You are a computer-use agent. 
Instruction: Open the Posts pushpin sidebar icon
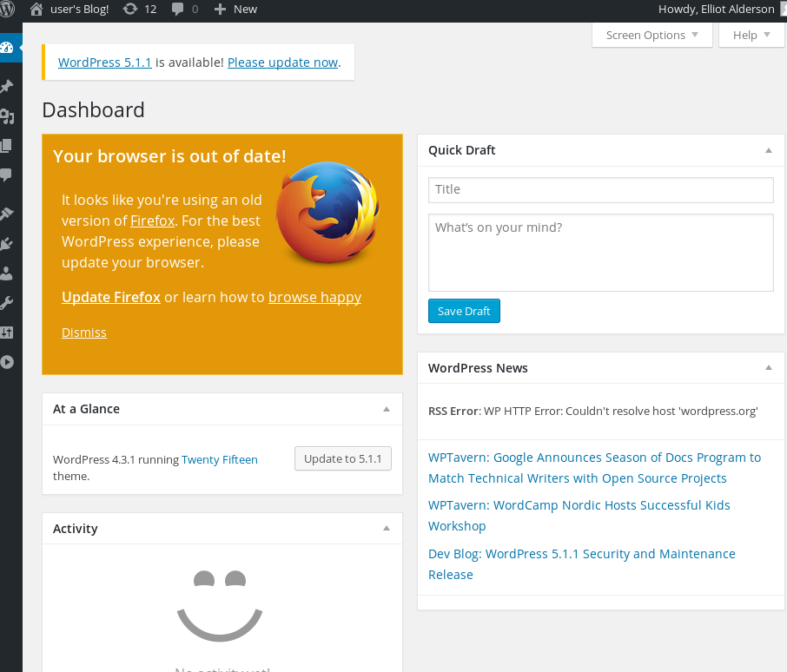coord(7,86)
